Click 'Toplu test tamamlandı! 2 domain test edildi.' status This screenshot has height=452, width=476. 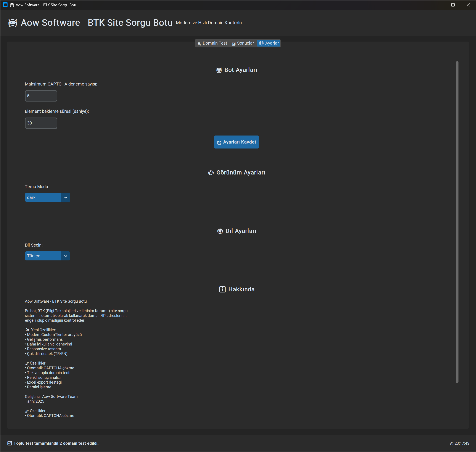coord(56,443)
